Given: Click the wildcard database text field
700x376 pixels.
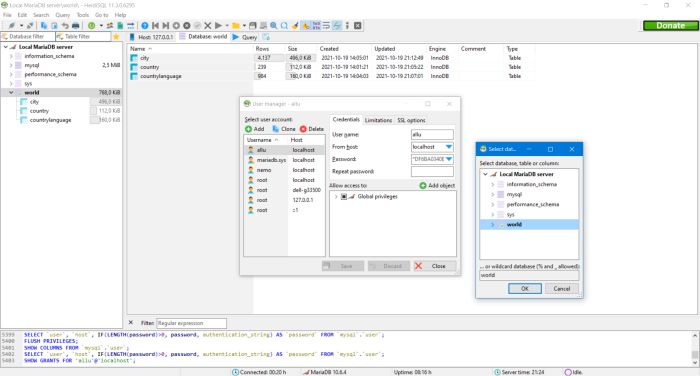Looking at the screenshot, I should tap(529, 275).
